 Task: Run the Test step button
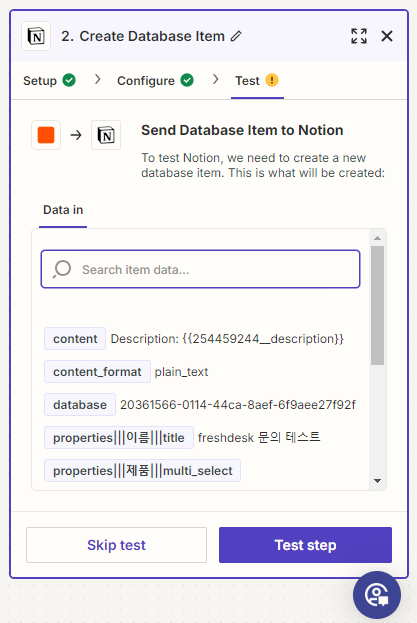coord(305,545)
